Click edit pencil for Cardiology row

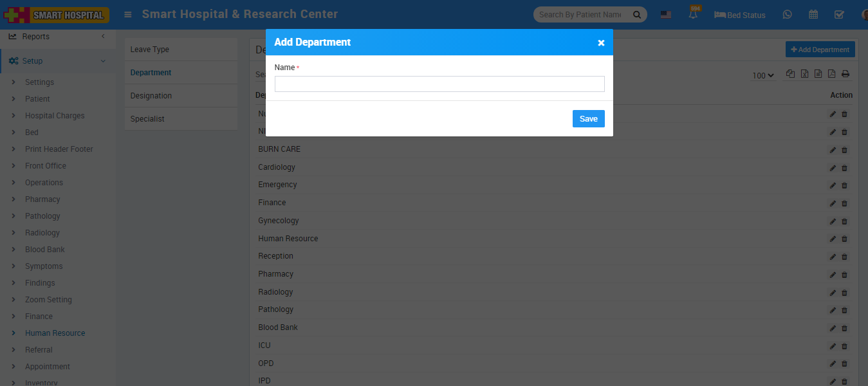pos(833,167)
